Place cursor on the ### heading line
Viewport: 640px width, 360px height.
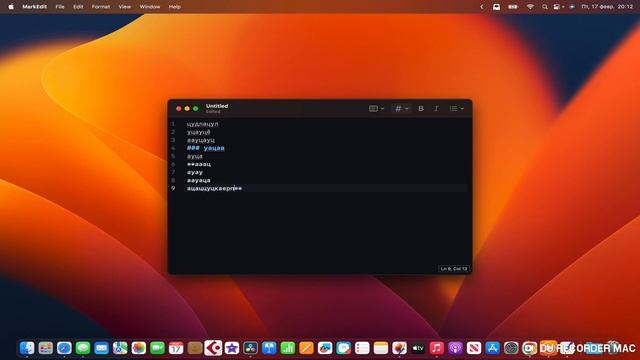click(206, 148)
